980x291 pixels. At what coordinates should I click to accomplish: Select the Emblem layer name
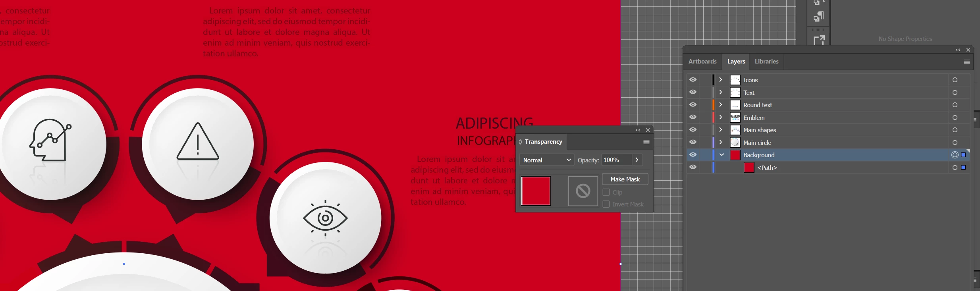point(754,118)
